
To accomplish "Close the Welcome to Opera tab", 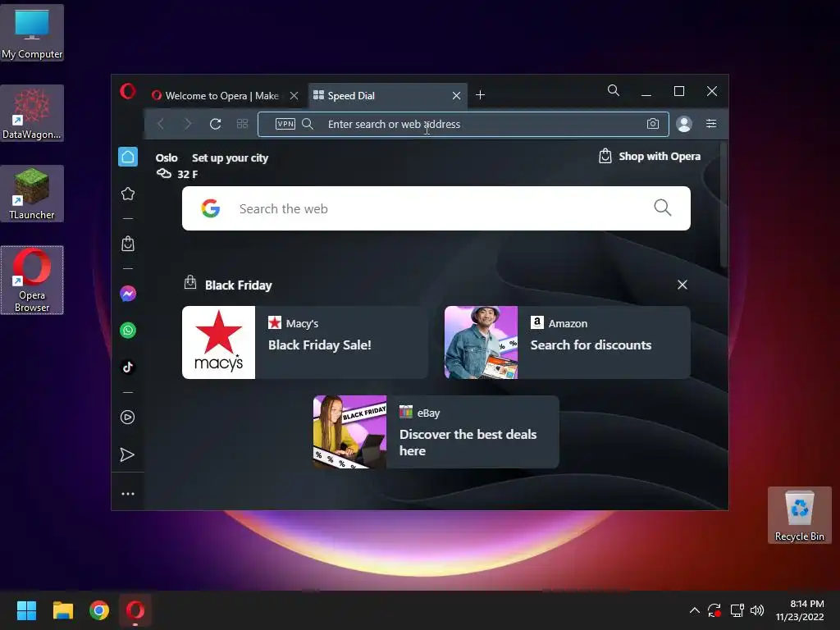I will click(294, 96).
